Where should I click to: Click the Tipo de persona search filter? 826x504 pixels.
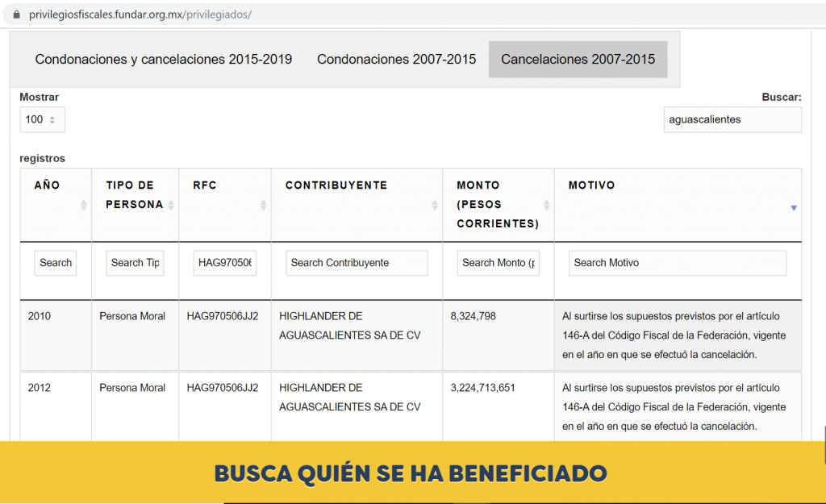tap(135, 263)
